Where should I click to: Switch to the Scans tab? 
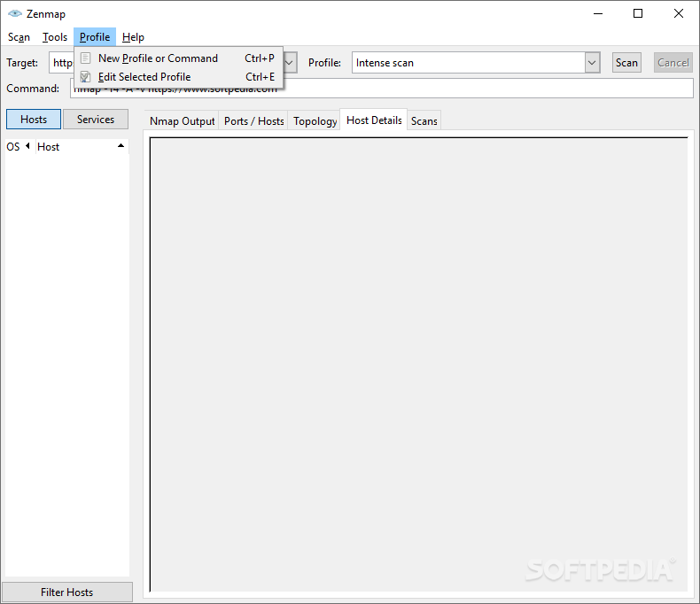coord(424,121)
